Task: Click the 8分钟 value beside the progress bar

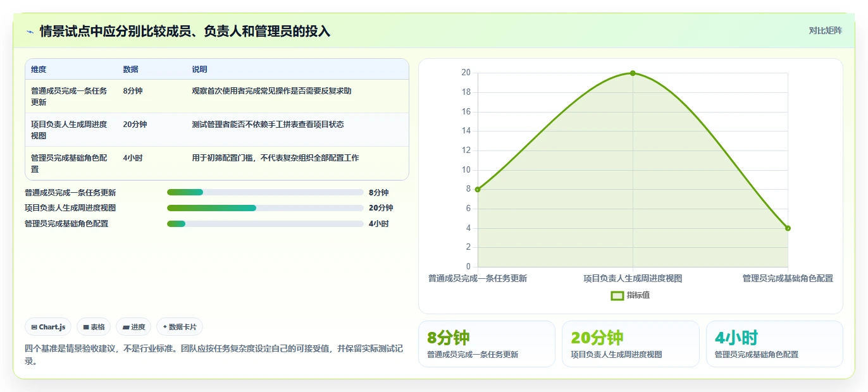Action: (x=379, y=192)
